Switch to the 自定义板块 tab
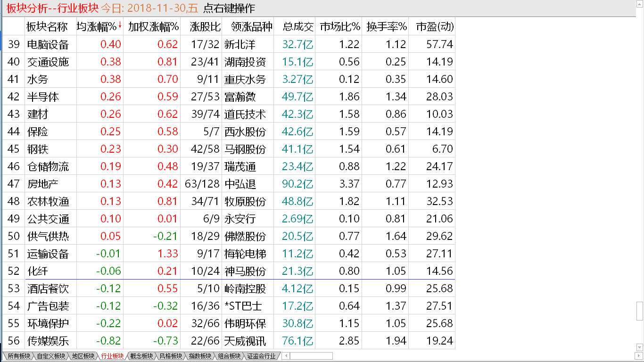The image size is (644, 362). (x=51, y=356)
